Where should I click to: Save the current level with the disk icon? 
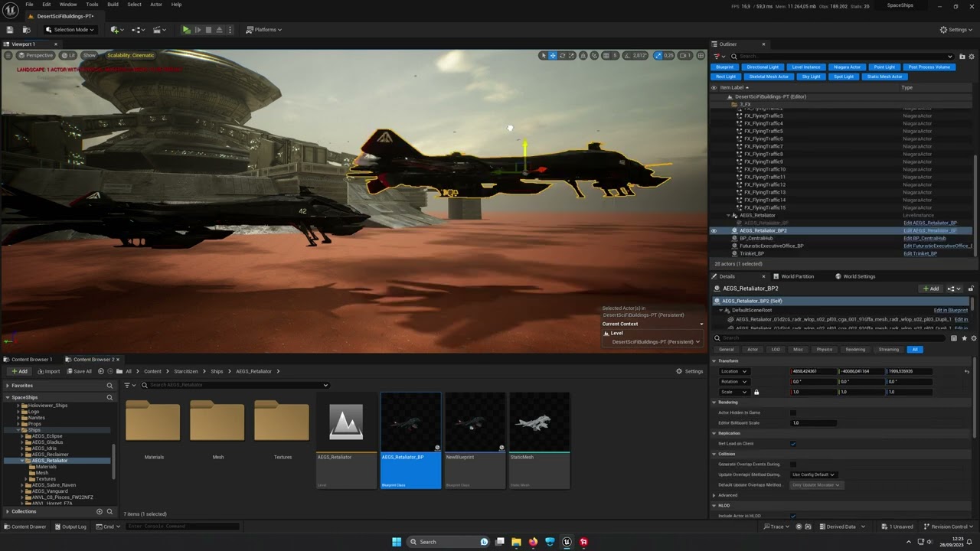(10, 30)
